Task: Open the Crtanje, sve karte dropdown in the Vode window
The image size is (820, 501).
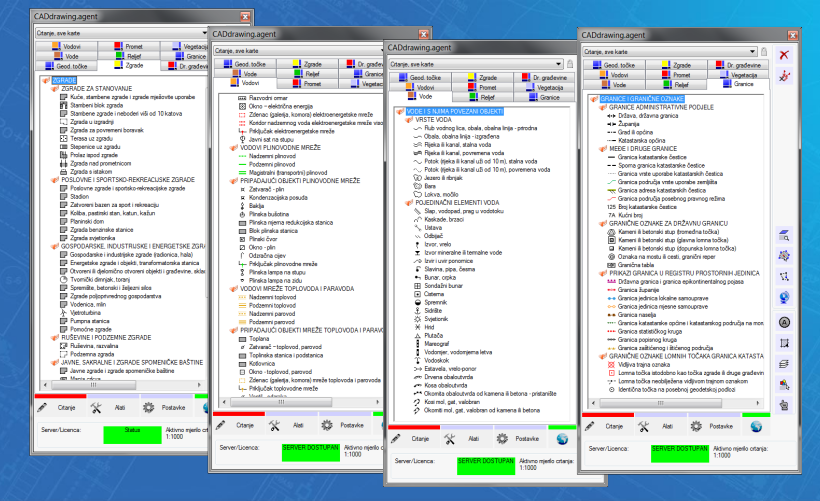Action: click(559, 64)
